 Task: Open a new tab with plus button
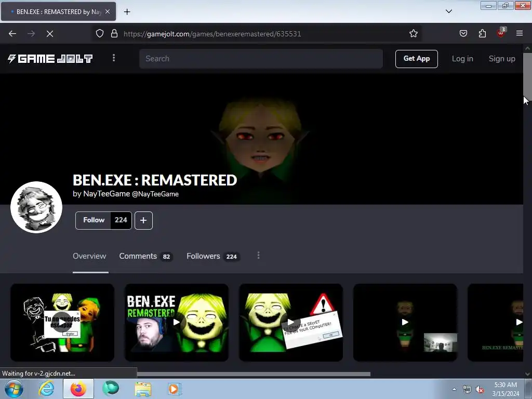127,12
